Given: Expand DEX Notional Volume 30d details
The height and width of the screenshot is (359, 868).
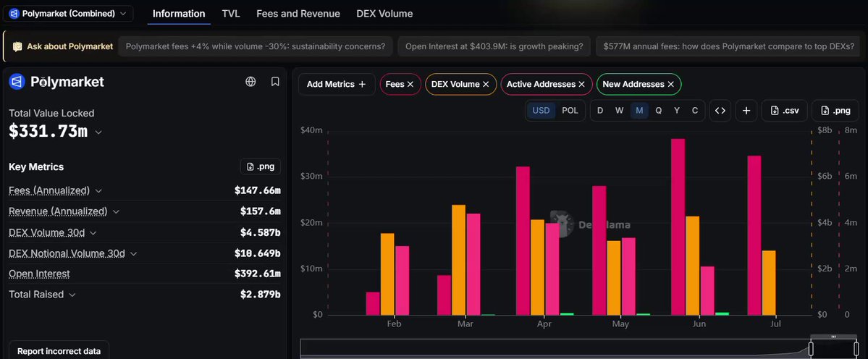Looking at the screenshot, I should click(133, 254).
